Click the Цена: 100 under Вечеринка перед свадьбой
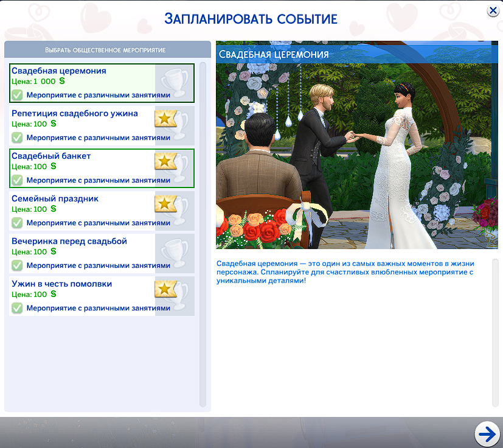 point(34,251)
